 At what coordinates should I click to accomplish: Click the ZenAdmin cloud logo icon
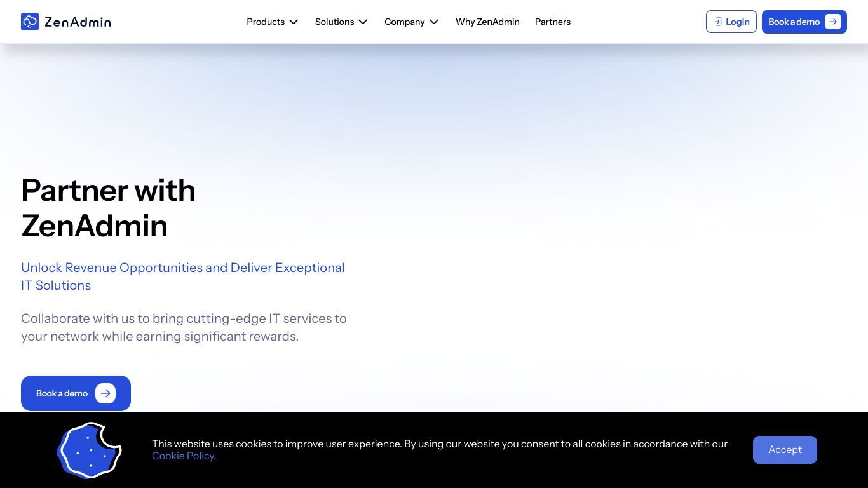30,22
